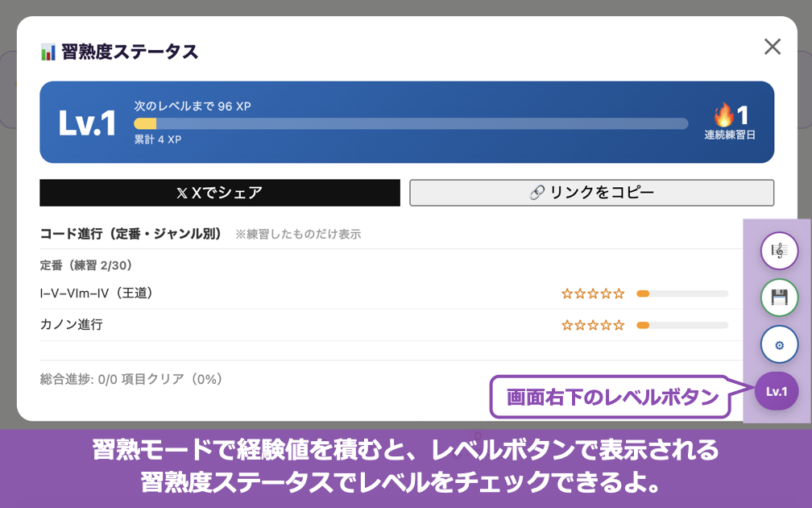Click the コード進行（定番・ジャンル別） section heading
The height and width of the screenshot is (508, 812).
130,234
